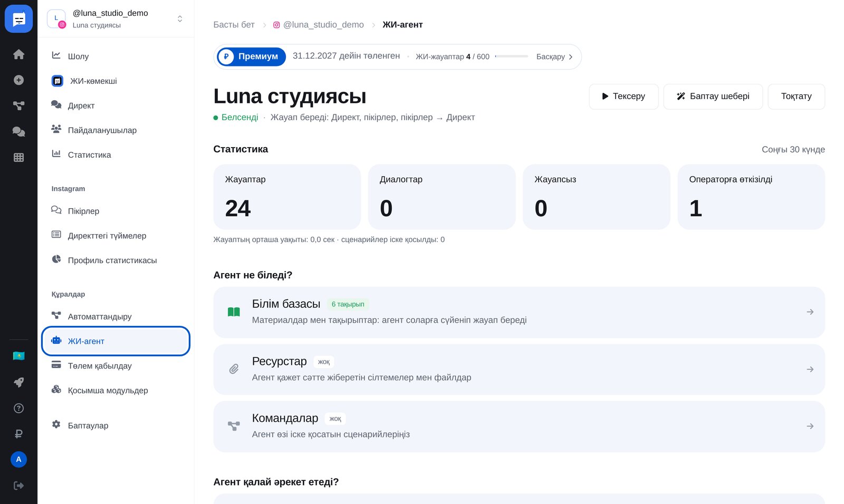Open Қосымша модульдер item
The width and height of the screenshot is (844, 504).
116,390
